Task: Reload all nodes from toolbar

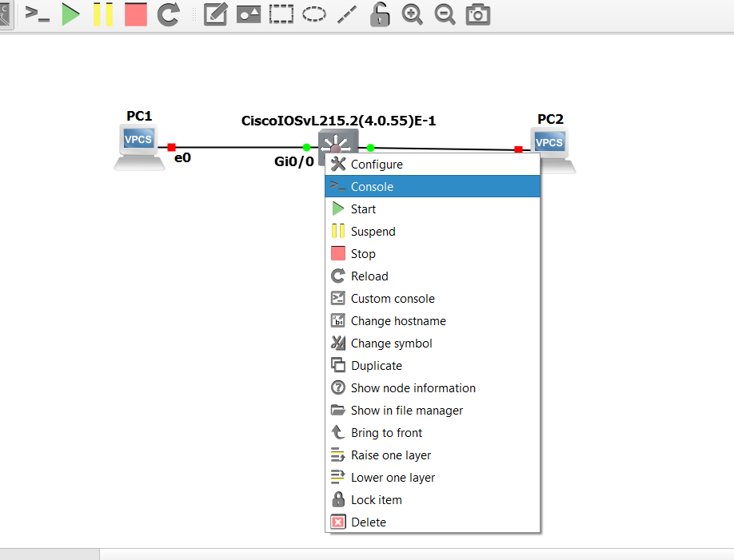Action: coord(169,14)
